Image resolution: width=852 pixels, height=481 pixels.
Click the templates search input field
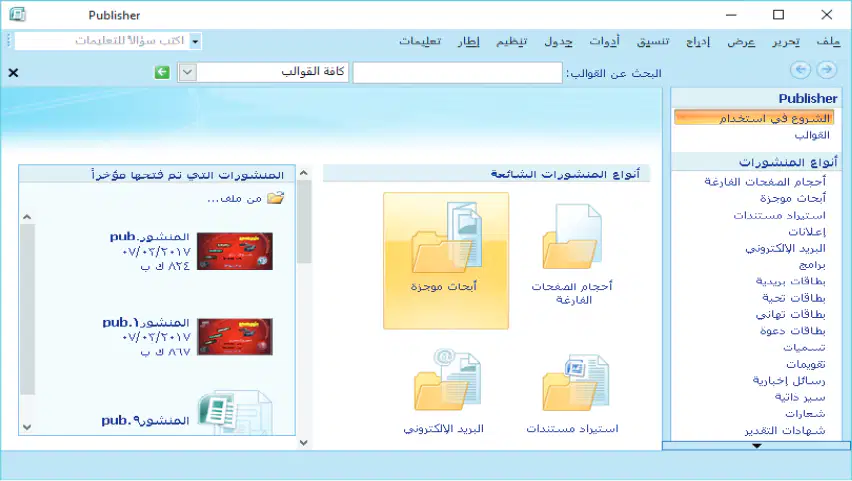tap(458, 73)
